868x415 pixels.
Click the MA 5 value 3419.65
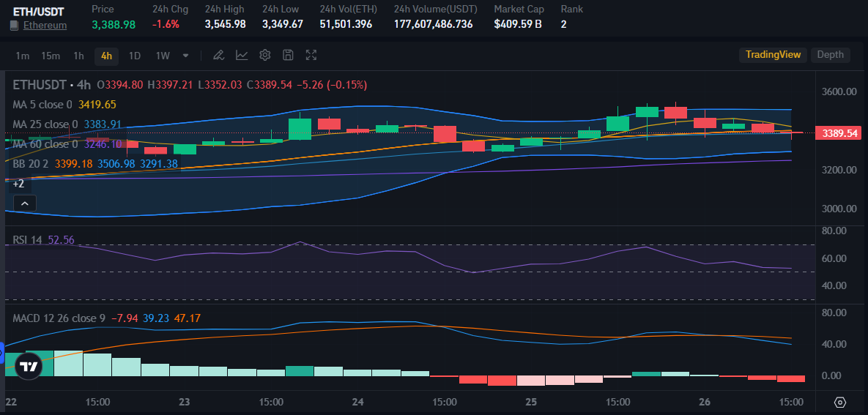tap(97, 105)
